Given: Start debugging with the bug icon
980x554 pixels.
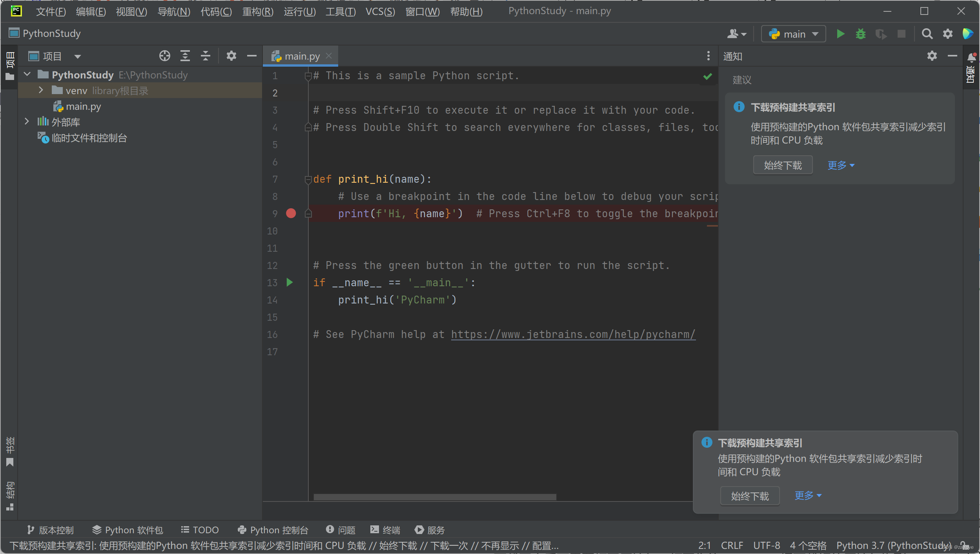Looking at the screenshot, I should [x=861, y=34].
